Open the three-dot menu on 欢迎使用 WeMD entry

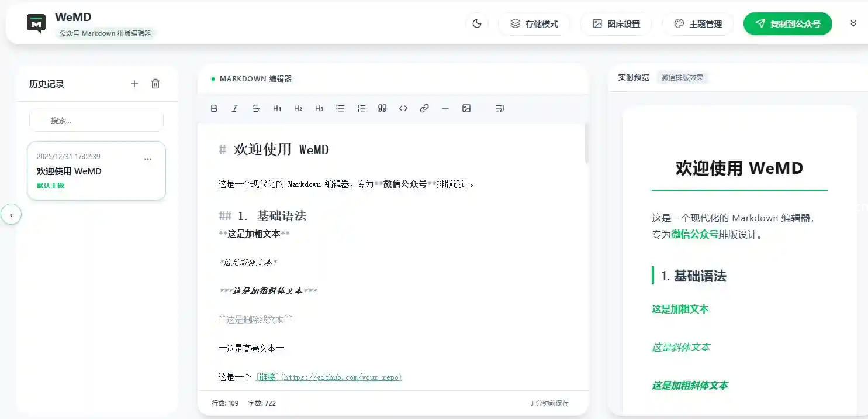(x=148, y=159)
